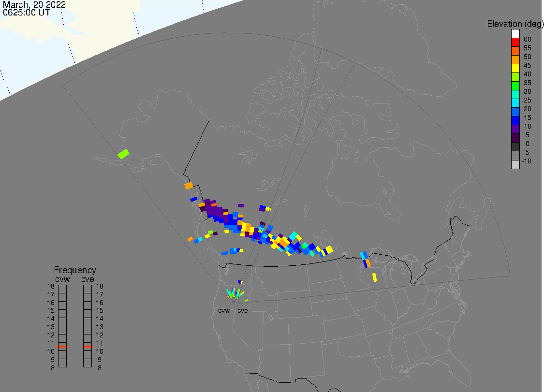Click the short-range echoes fan above cvw radar
Screen dimensions: 544x392
coord(234,293)
